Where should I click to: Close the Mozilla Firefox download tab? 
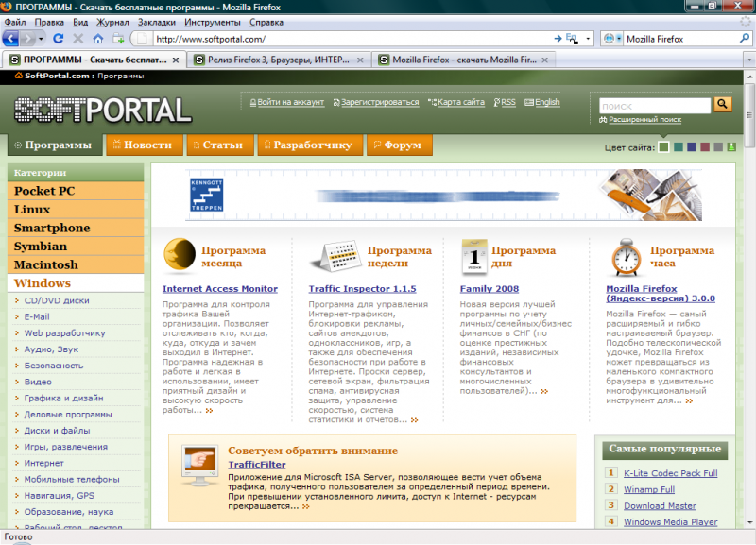click(x=545, y=60)
